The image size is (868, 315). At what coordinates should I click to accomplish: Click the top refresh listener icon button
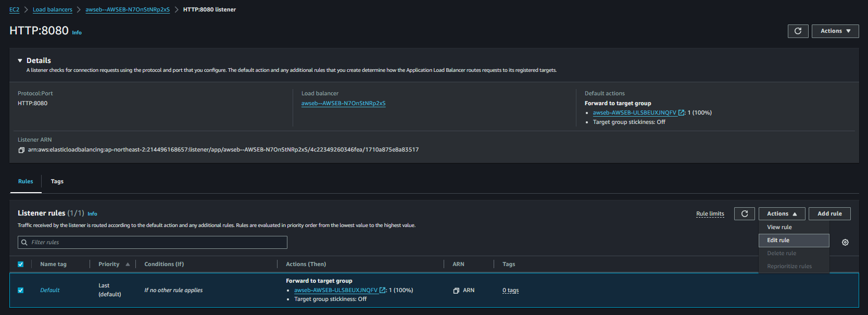(798, 31)
